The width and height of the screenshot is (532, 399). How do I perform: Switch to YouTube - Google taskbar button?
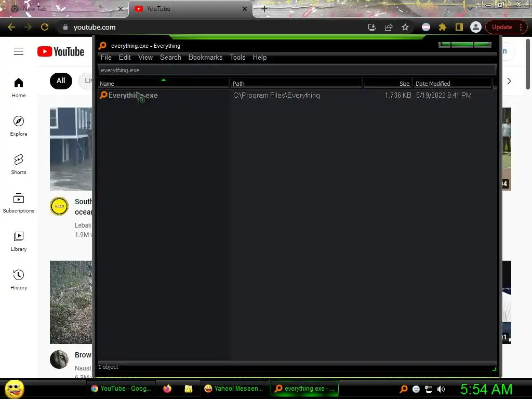pyautogui.click(x=121, y=389)
